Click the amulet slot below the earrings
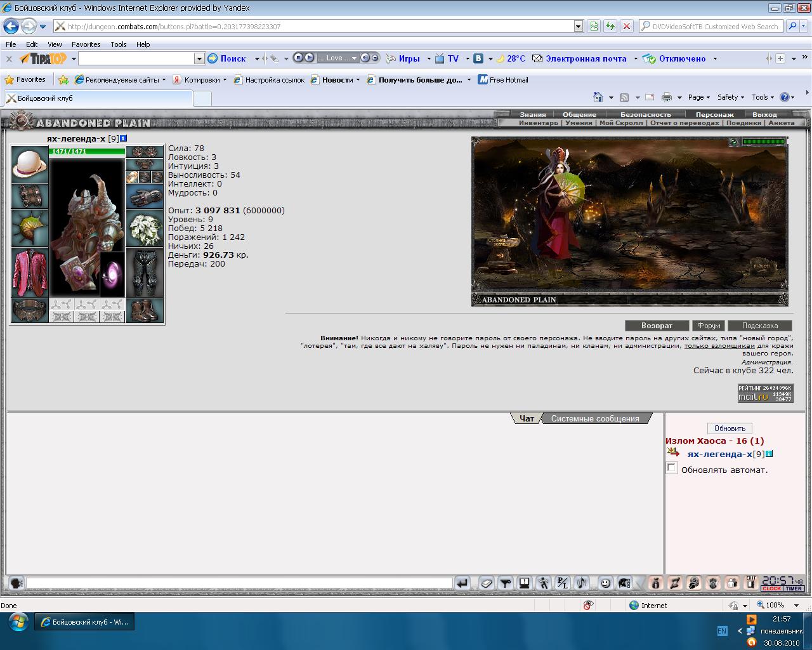 (145, 164)
